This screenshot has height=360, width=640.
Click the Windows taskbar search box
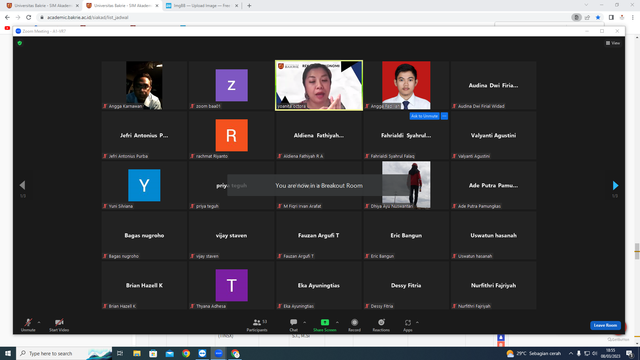point(64,353)
